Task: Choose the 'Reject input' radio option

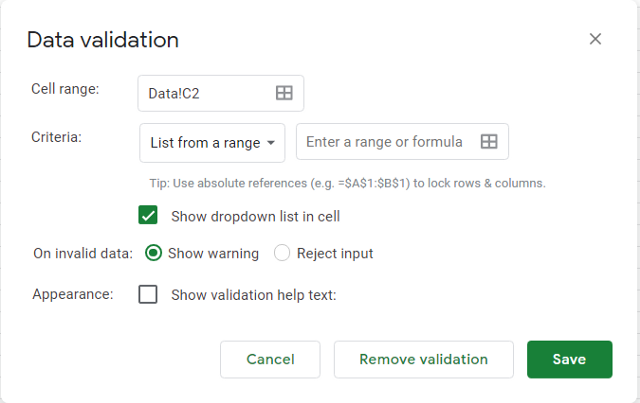Action: pos(282,253)
